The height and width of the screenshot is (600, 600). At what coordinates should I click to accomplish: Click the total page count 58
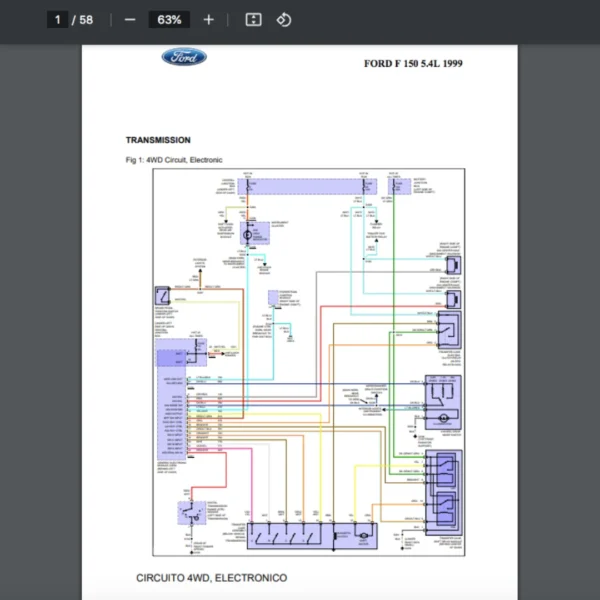(x=86, y=20)
